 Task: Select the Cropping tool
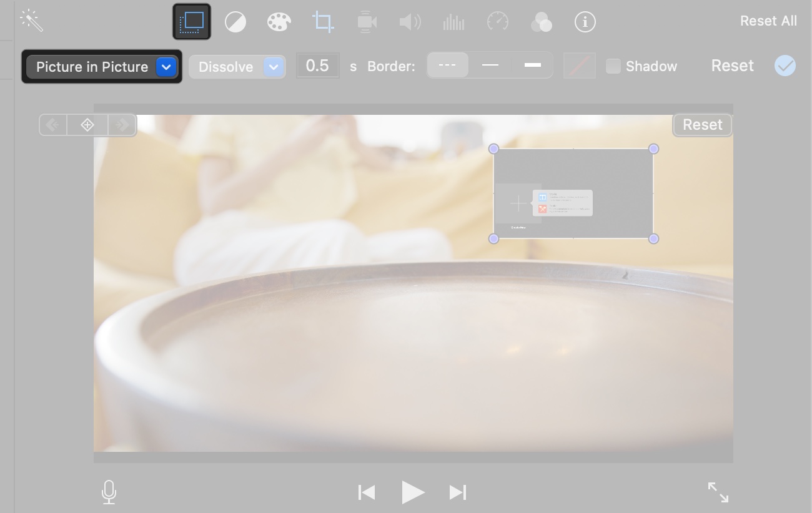click(x=323, y=22)
